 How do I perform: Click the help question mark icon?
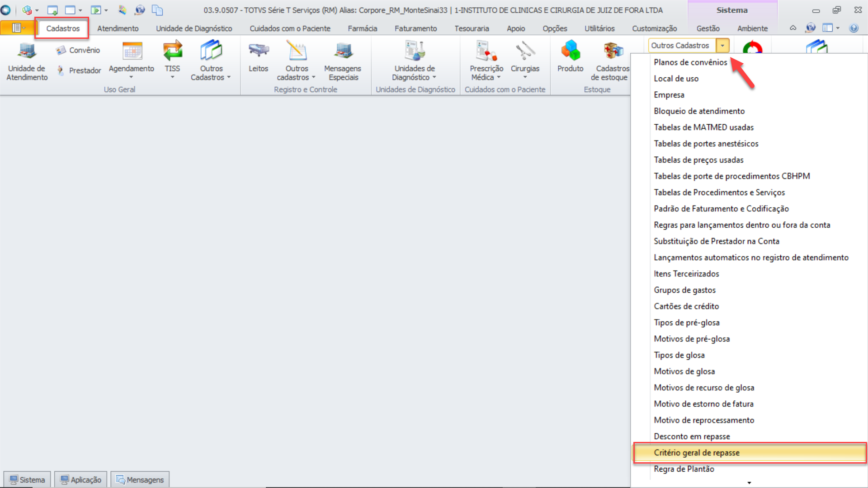[x=854, y=28]
